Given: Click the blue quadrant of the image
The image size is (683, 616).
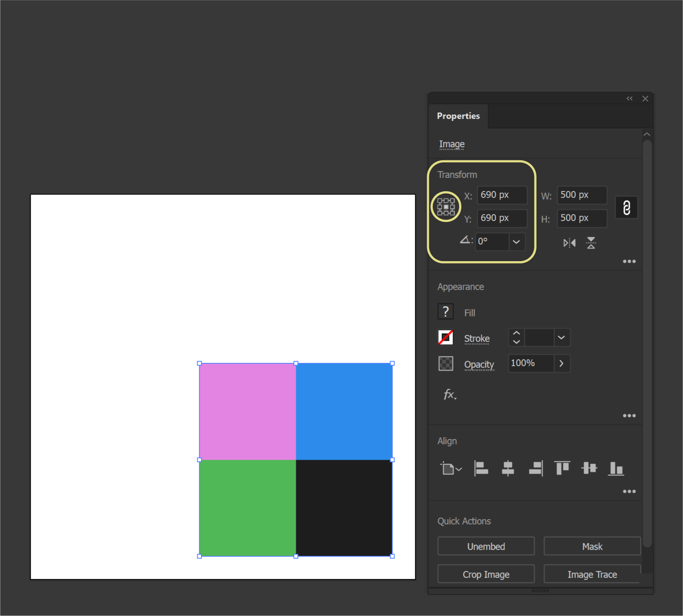Looking at the screenshot, I should click(x=344, y=411).
